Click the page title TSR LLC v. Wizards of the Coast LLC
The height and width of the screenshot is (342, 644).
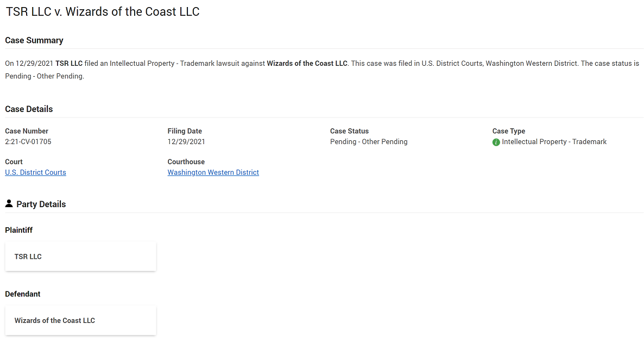coord(103,11)
